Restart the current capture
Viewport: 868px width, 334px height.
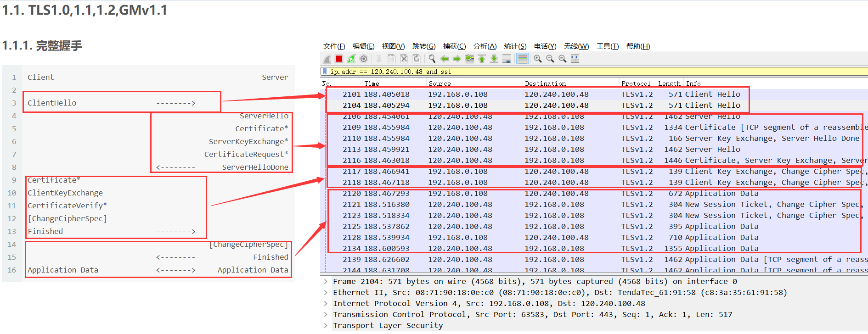click(351, 59)
